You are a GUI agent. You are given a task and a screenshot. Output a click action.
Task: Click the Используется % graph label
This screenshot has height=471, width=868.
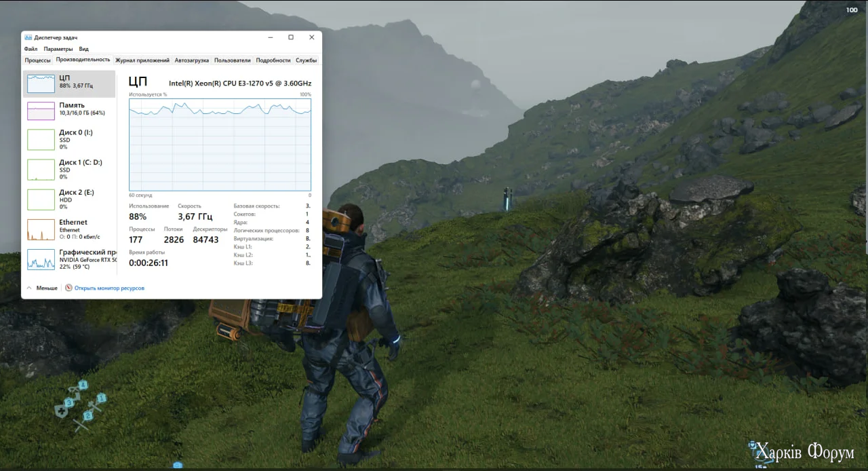pyautogui.click(x=148, y=94)
